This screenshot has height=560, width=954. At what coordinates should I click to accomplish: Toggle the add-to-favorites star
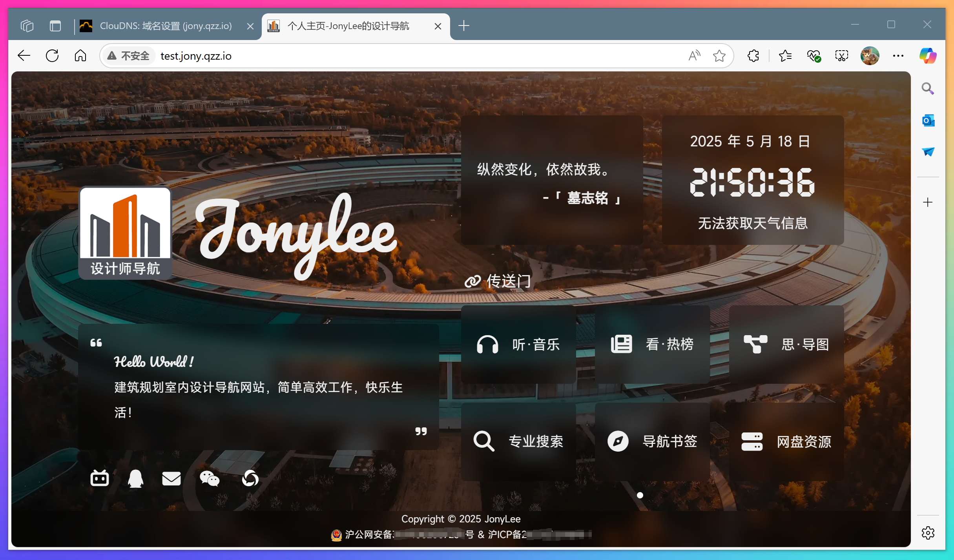719,55
